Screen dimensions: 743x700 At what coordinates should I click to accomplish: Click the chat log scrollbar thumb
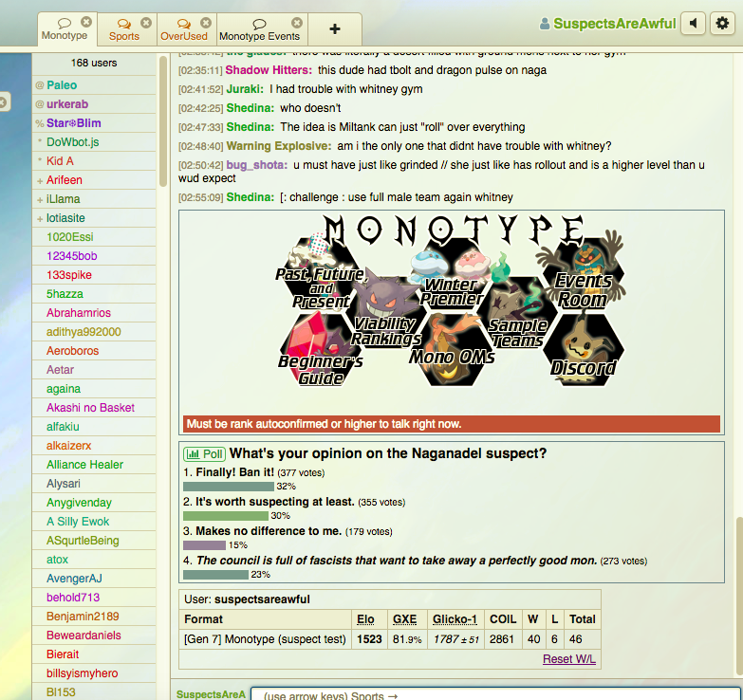(739, 596)
